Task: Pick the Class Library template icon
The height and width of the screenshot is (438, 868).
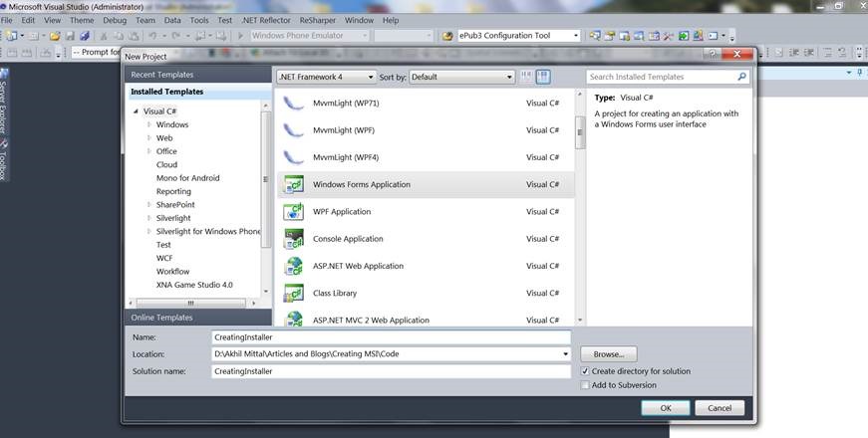Action: (294, 294)
